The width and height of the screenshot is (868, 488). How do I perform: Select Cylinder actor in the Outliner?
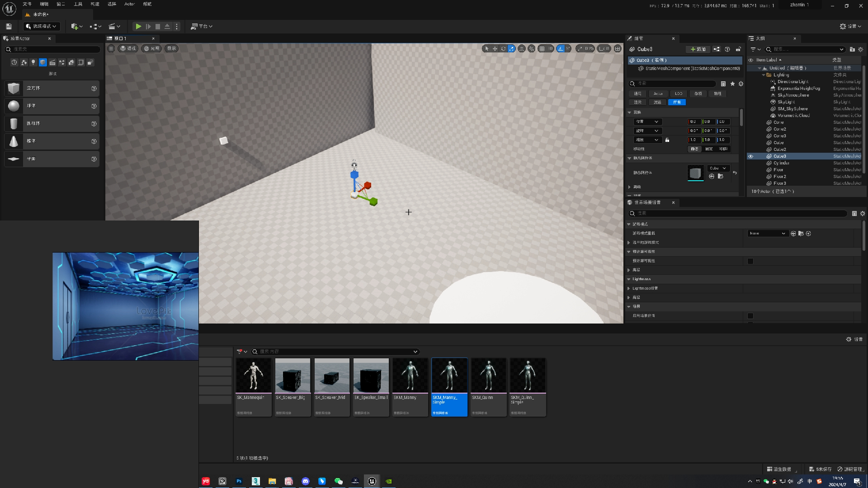coord(781,163)
